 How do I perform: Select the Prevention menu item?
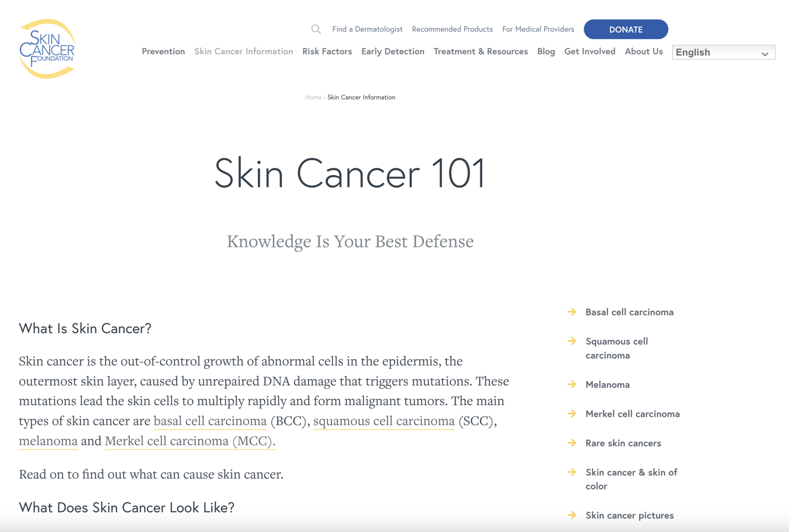tap(163, 51)
